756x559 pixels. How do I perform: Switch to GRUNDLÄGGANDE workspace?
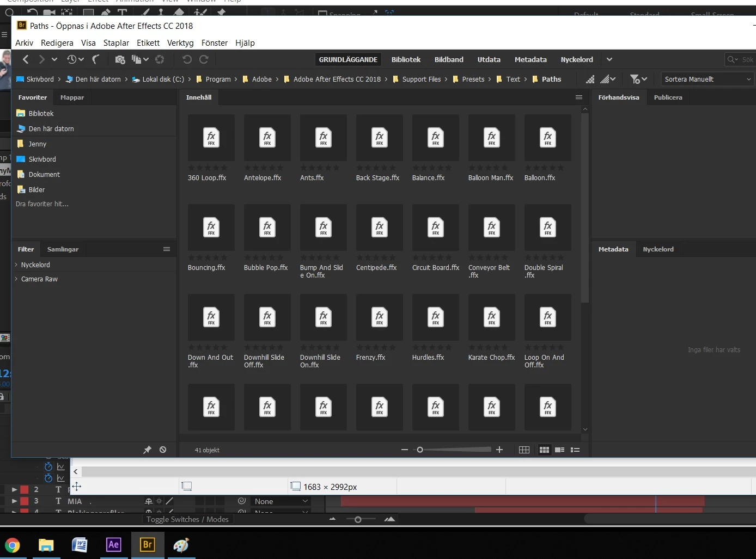(348, 59)
